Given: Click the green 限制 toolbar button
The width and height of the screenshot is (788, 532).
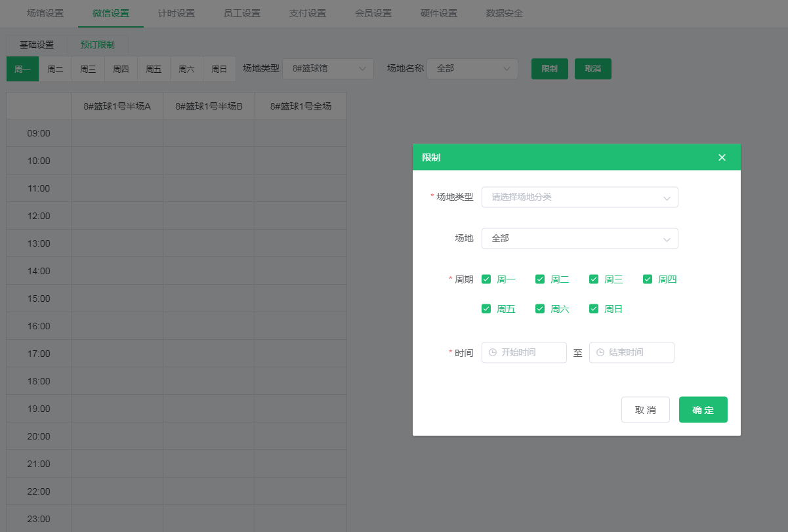Looking at the screenshot, I should coord(549,69).
